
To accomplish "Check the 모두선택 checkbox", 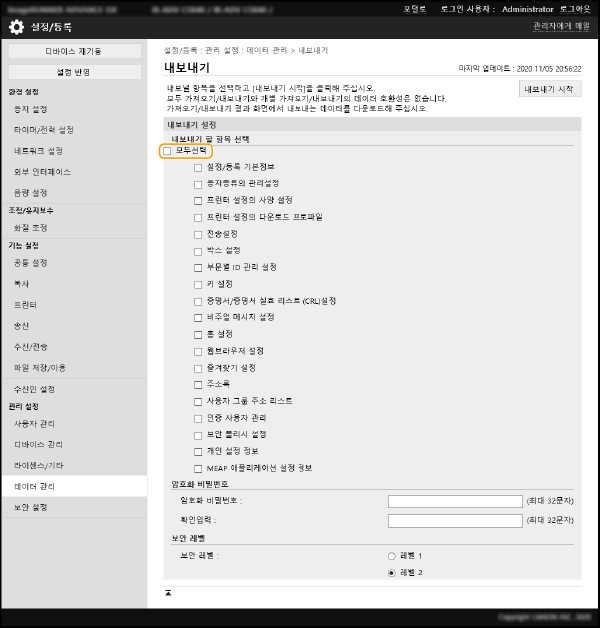I will pyautogui.click(x=168, y=150).
